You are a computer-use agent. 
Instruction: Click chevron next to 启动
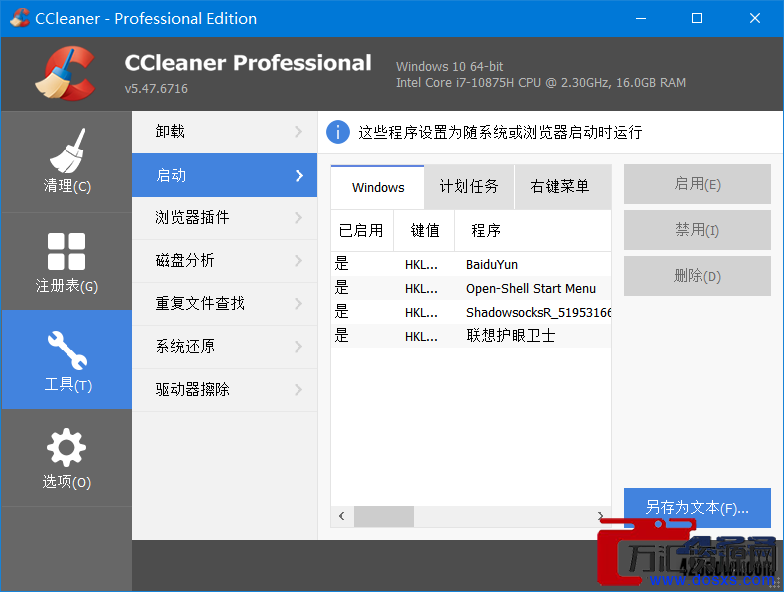tap(299, 176)
